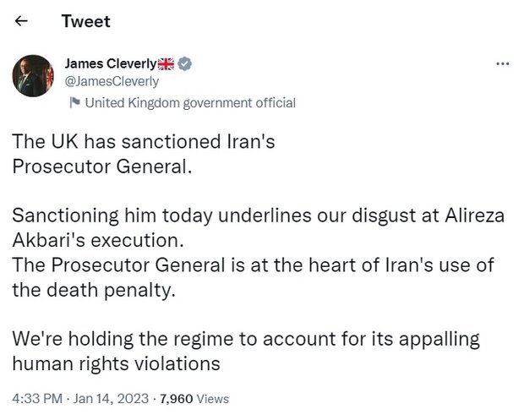Click the United Kingdom government official label
This screenshot has width=524, height=420.
190,103
